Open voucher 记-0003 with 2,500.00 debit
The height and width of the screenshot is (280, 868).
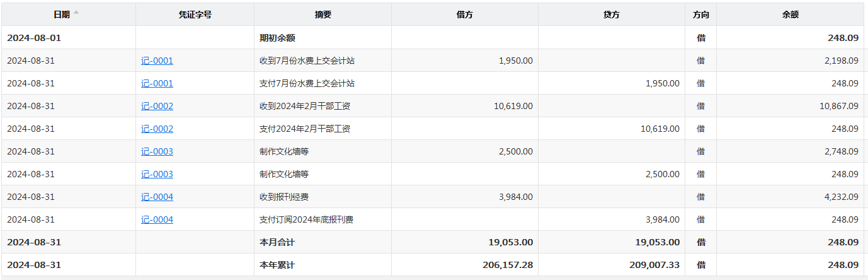[x=157, y=151]
